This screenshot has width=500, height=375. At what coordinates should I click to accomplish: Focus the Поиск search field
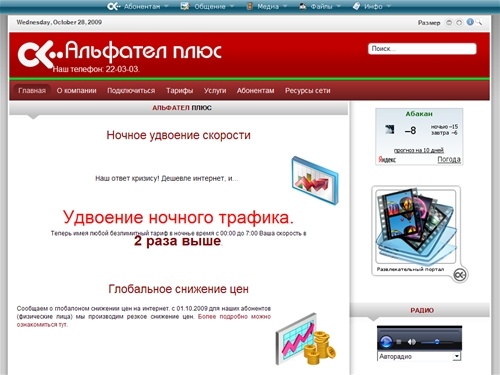coord(422,49)
